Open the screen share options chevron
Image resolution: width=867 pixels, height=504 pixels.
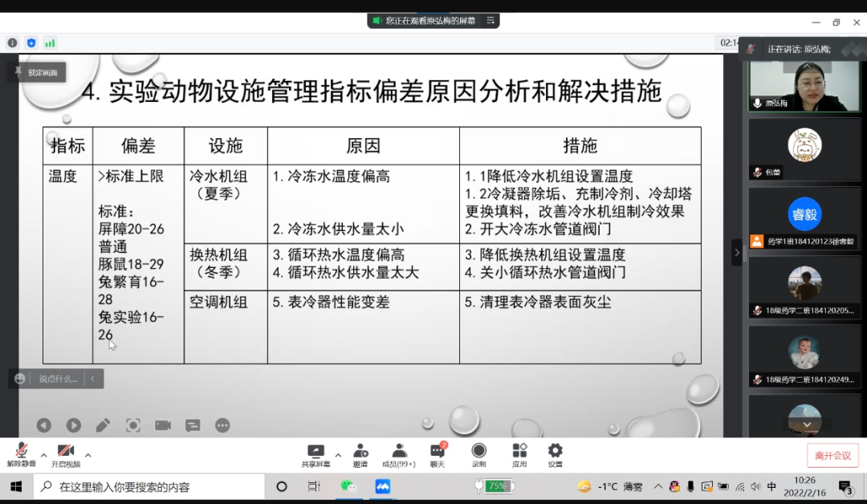(337, 455)
